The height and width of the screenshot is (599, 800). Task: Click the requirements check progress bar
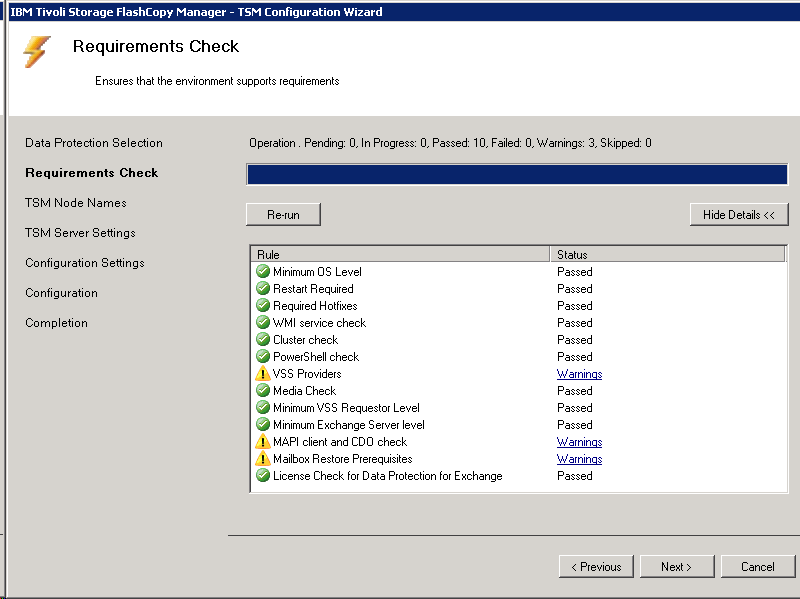(x=517, y=175)
